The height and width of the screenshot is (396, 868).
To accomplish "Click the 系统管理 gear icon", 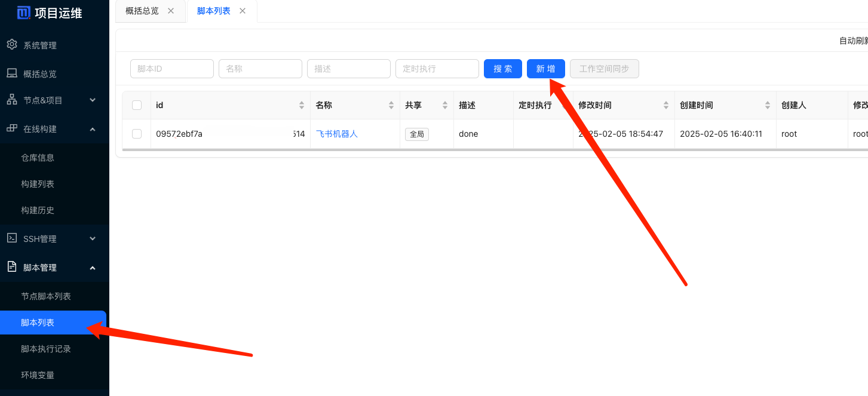I will (12, 45).
